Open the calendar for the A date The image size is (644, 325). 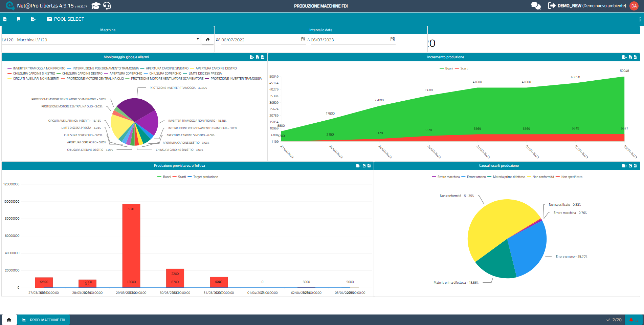[x=392, y=39]
